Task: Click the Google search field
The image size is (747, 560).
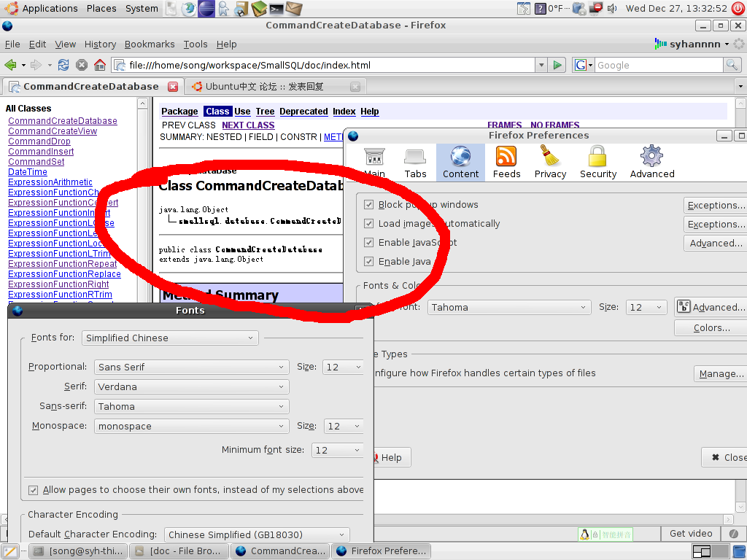Action: [659, 65]
